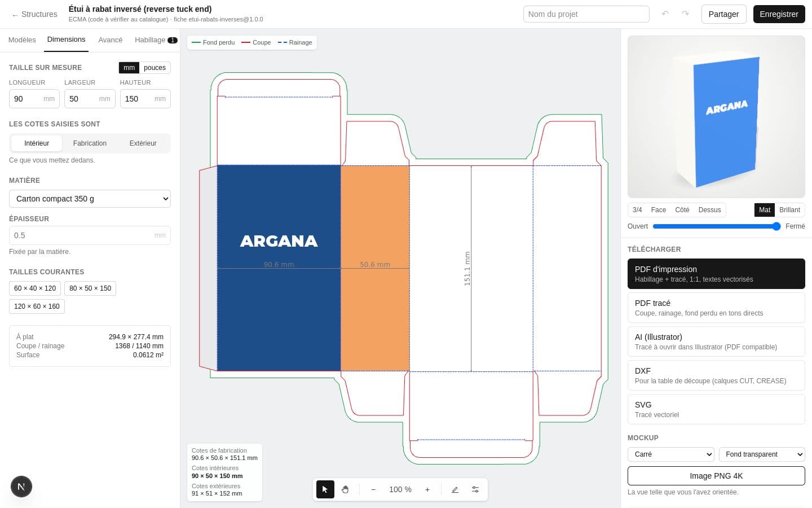The image size is (812, 508).
Task: Go back to Structures
Action: coord(34,14)
